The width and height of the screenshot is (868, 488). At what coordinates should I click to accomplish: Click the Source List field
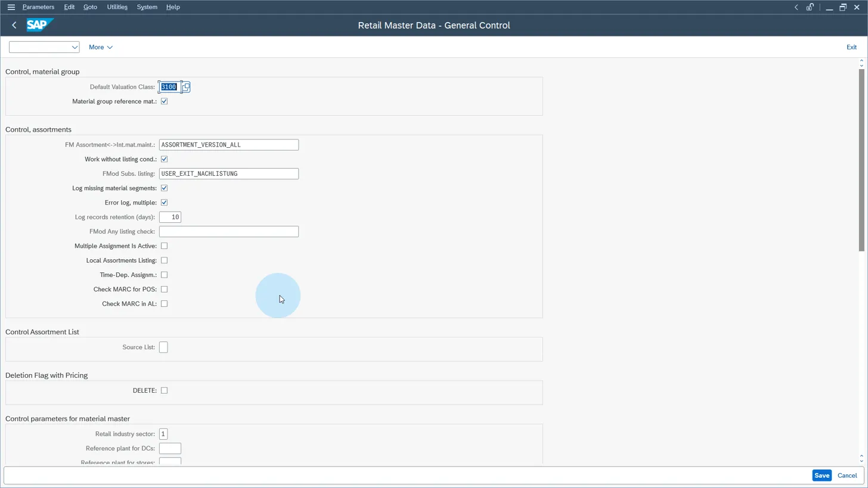tap(163, 347)
